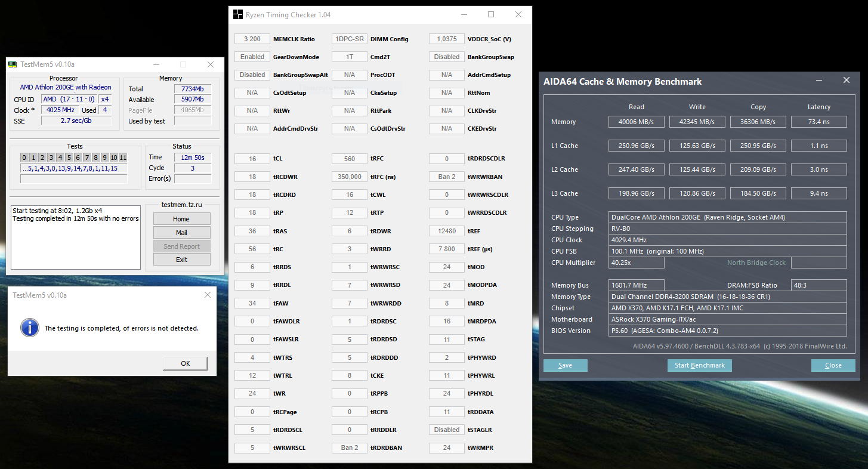The height and width of the screenshot is (469, 868).
Task: Click the RttNom value field
Action: (447, 92)
